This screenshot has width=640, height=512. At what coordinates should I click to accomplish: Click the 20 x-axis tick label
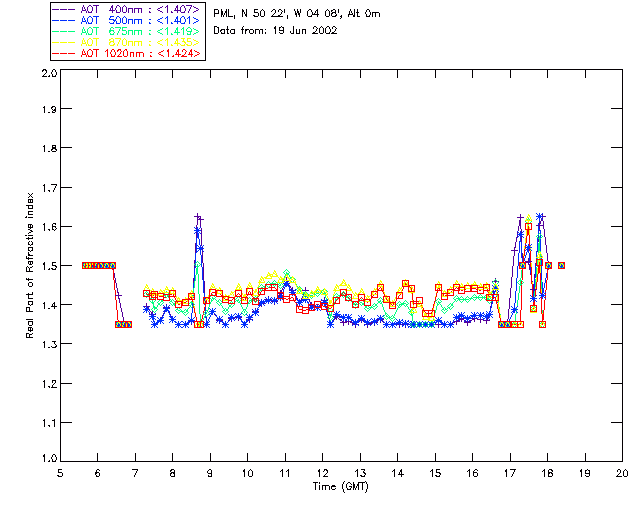pos(622,473)
